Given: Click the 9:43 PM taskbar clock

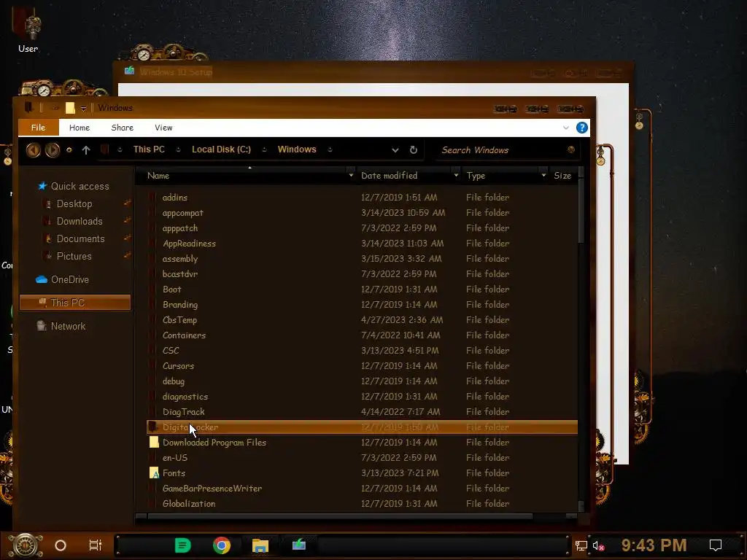Looking at the screenshot, I should pyautogui.click(x=654, y=545).
